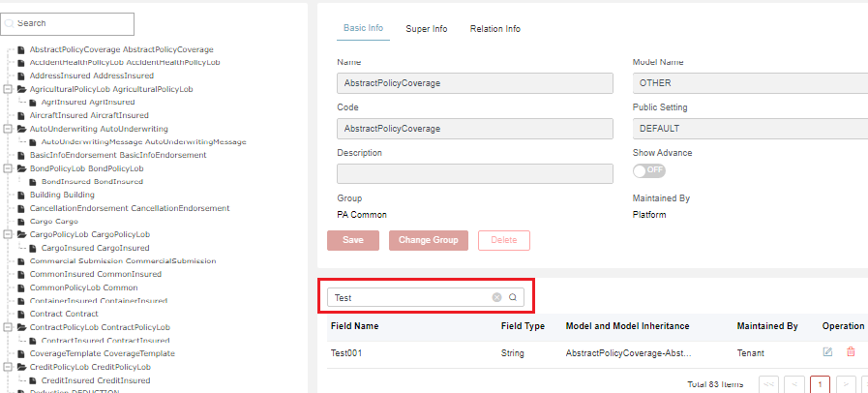Go to the first page of results
The image size is (868, 393).
pos(767,384)
